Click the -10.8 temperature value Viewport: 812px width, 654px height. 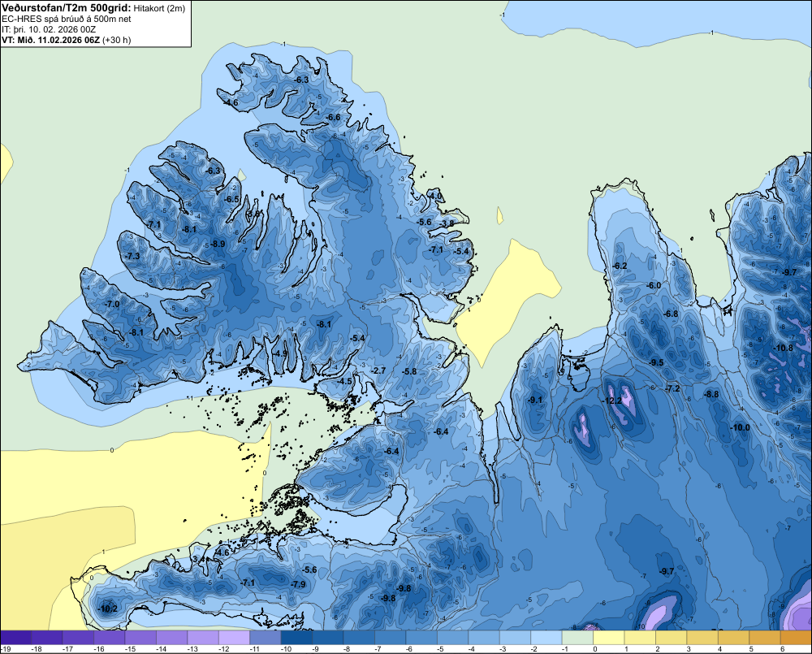[783, 349]
